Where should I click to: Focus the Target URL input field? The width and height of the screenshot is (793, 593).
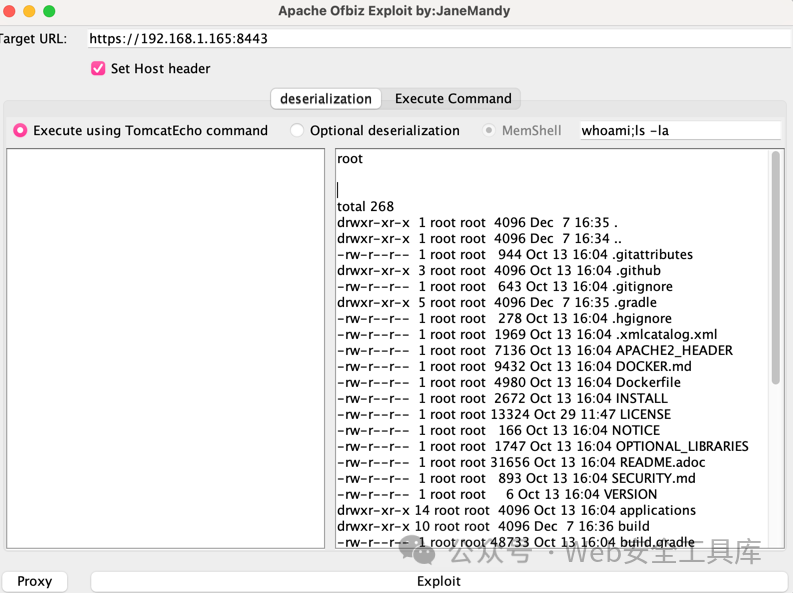pos(439,38)
